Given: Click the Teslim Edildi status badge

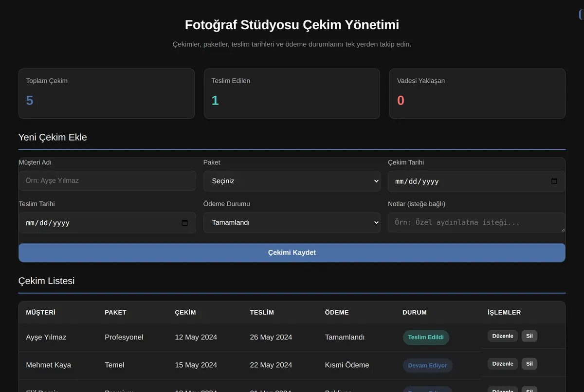Looking at the screenshot, I should [x=426, y=338].
